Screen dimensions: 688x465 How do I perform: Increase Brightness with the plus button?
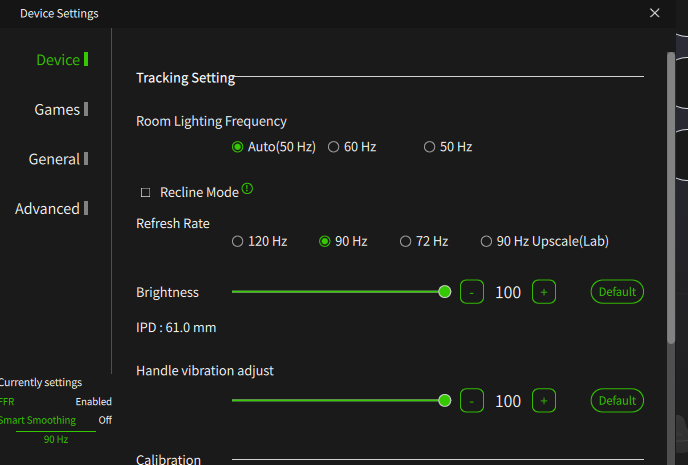(544, 292)
